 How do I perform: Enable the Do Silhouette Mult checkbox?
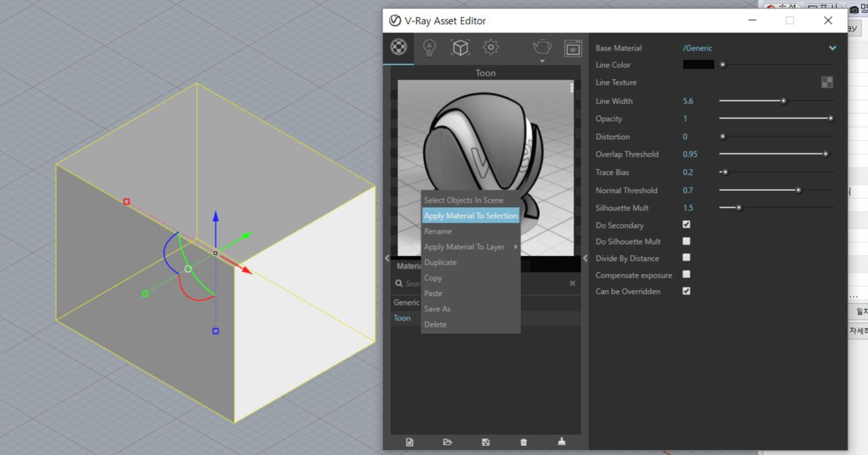[686, 241]
